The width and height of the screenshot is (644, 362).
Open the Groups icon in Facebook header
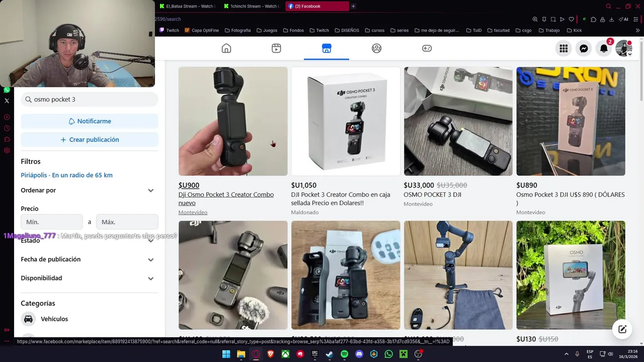(x=376, y=48)
